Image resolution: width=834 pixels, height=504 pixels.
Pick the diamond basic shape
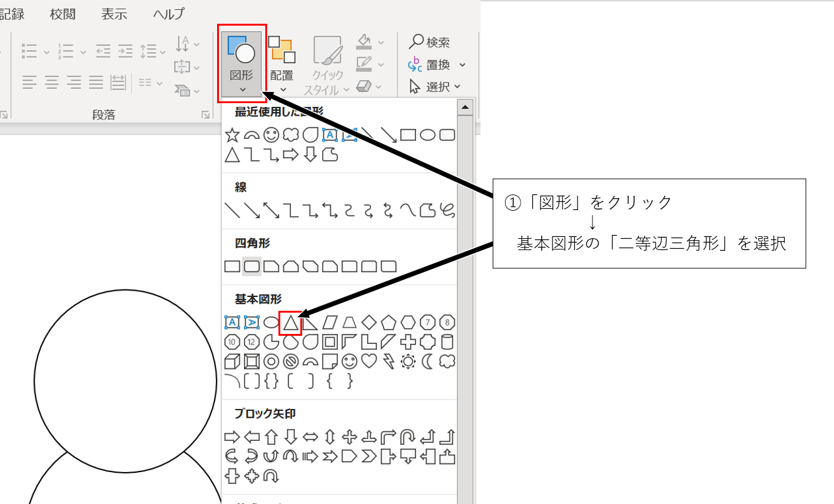(369, 323)
